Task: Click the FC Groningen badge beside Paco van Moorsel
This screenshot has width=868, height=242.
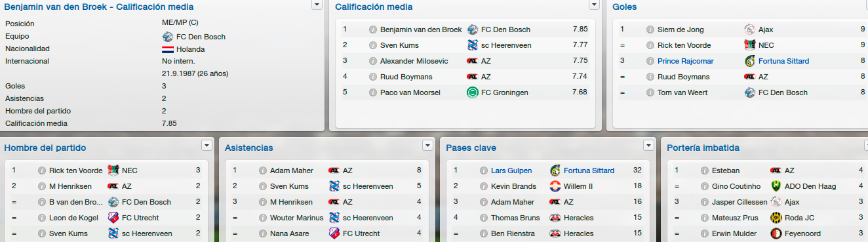Action: [472, 92]
